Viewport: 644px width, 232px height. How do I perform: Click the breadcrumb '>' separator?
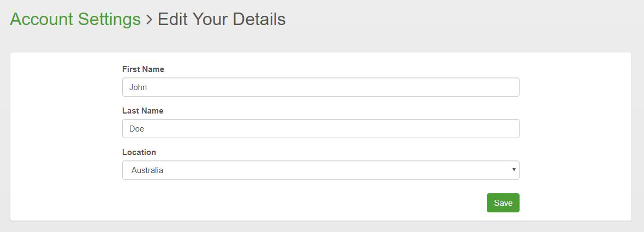(149, 20)
